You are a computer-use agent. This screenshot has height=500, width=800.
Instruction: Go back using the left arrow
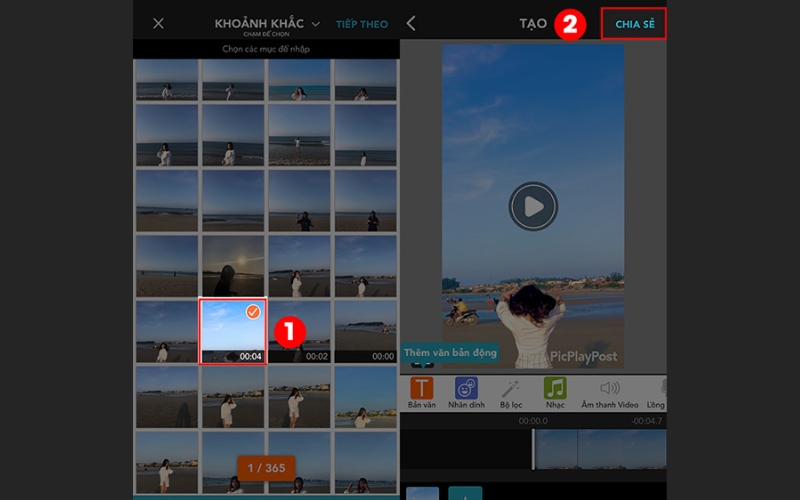pyautogui.click(x=411, y=24)
